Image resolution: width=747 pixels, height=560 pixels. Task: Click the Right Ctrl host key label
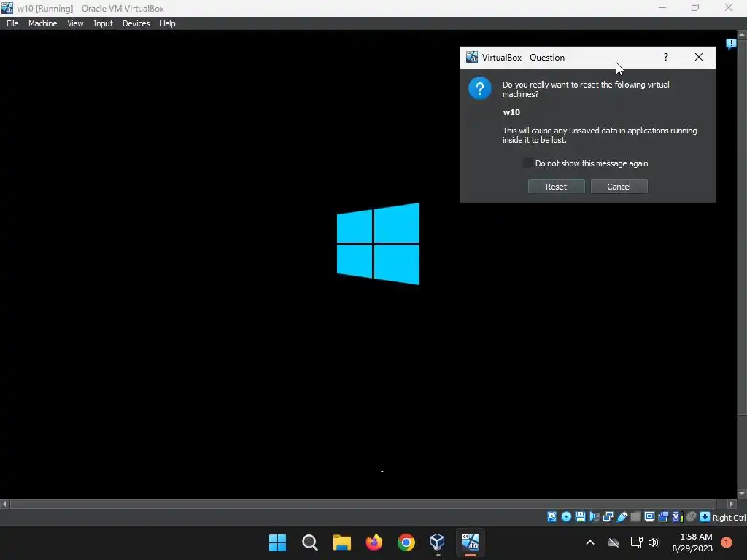(729, 518)
